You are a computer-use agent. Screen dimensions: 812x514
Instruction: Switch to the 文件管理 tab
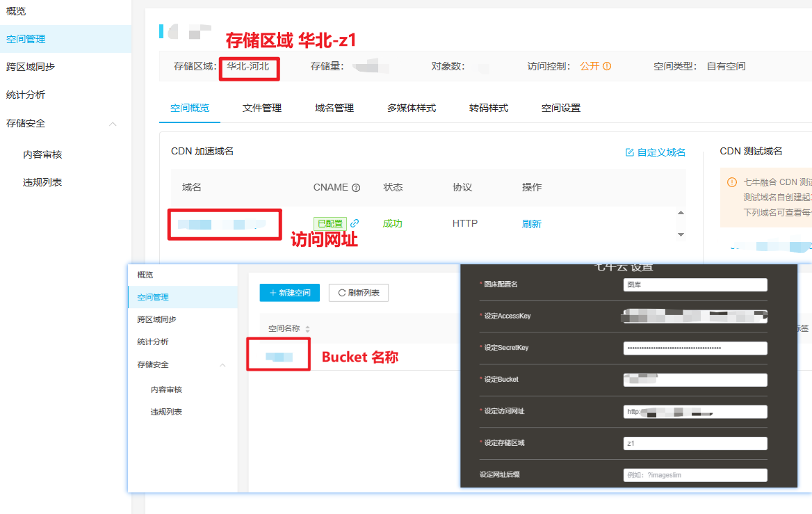[x=262, y=109]
